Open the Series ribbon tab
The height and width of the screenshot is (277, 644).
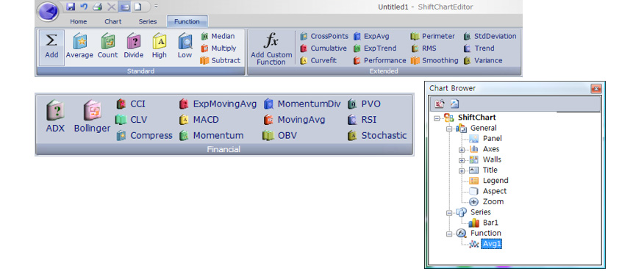coord(148,22)
